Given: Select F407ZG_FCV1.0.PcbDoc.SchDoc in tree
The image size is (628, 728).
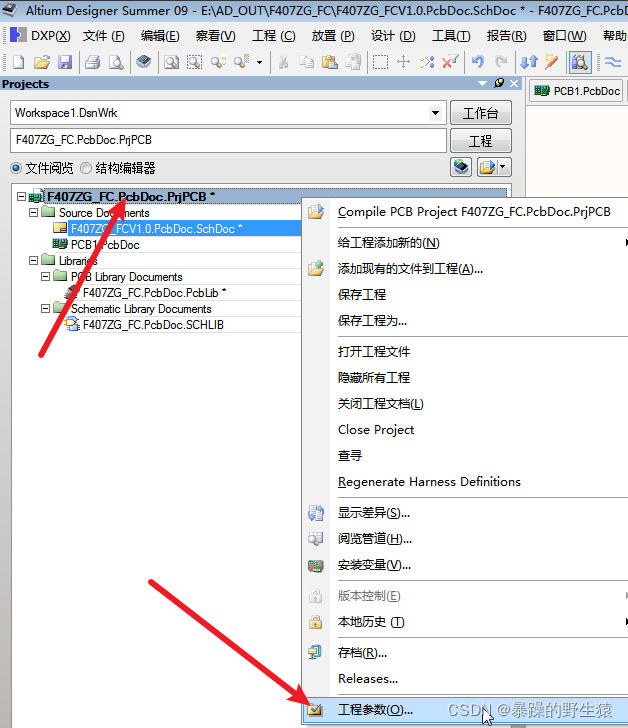Looking at the screenshot, I should (156, 228).
